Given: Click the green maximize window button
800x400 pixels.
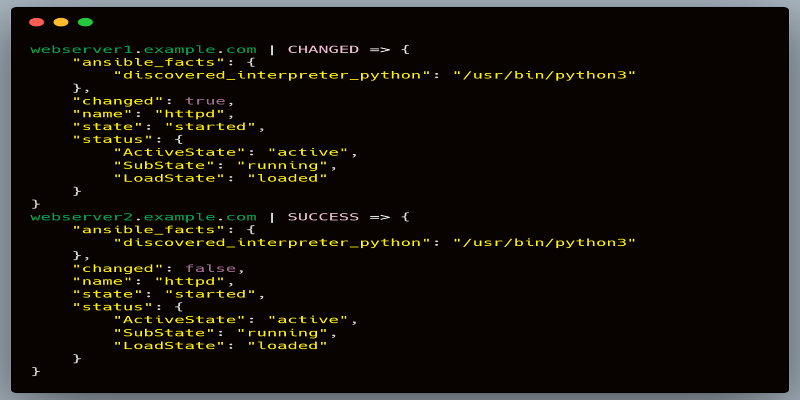Looking at the screenshot, I should pos(85,22).
